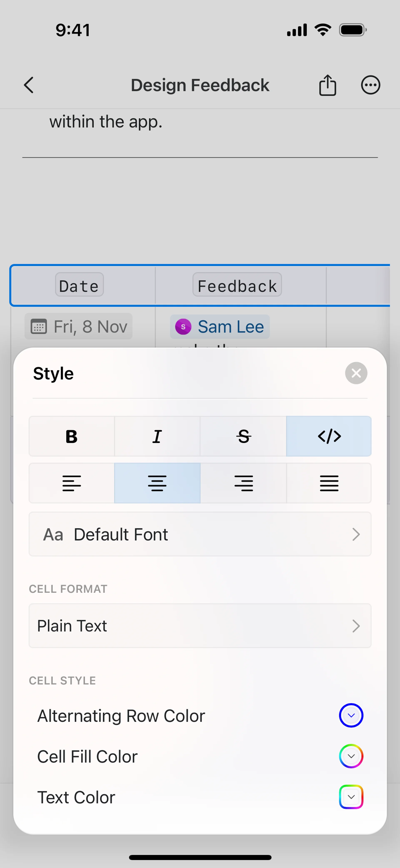Expand Alternating Row Color picker
The height and width of the screenshot is (868, 400).
[351, 715]
